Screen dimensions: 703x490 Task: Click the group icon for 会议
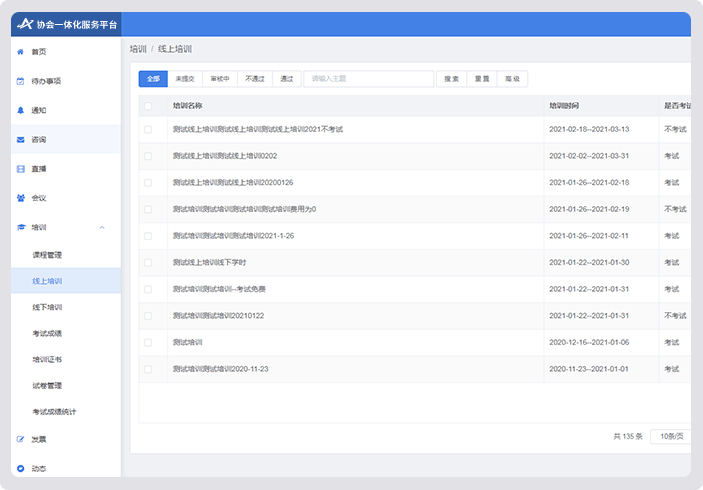(x=20, y=198)
